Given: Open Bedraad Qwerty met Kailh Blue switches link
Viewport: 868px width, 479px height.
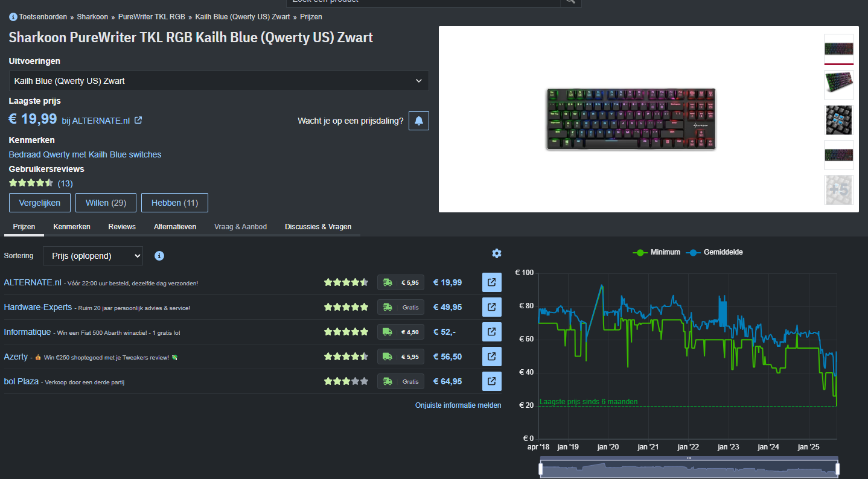Looking at the screenshot, I should point(85,154).
